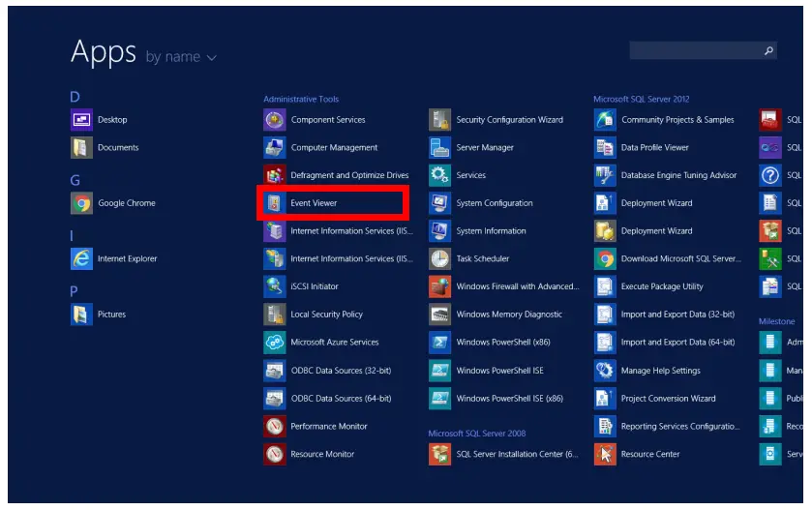Open System Configuration icon
812x510 pixels.
click(439, 203)
